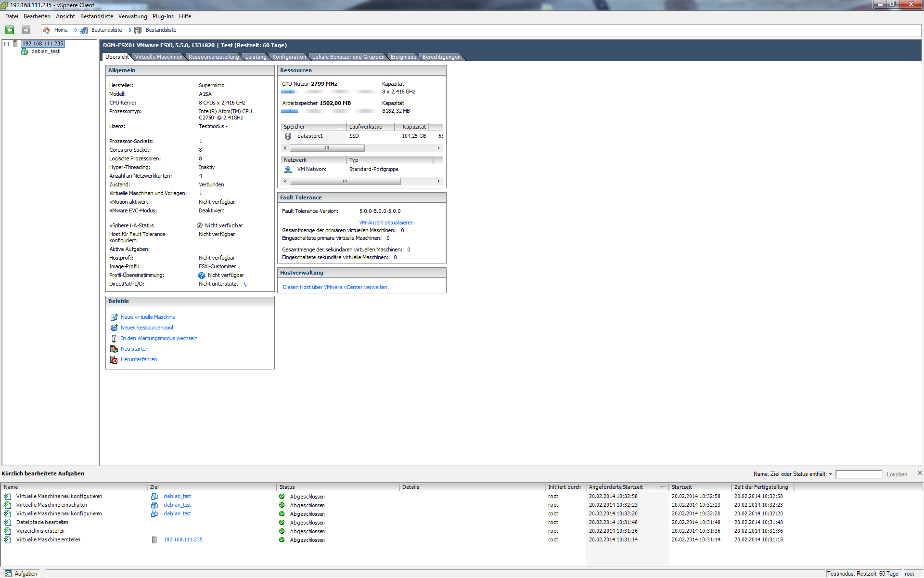The height and width of the screenshot is (578, 924).
Task: Switch to the Leistung tab
Action: click(256, 57)
